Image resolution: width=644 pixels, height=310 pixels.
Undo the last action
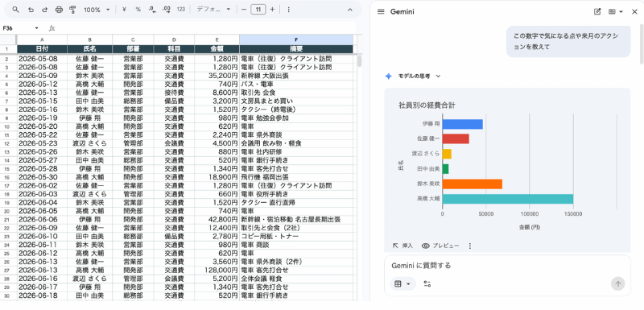coord(31,10)
